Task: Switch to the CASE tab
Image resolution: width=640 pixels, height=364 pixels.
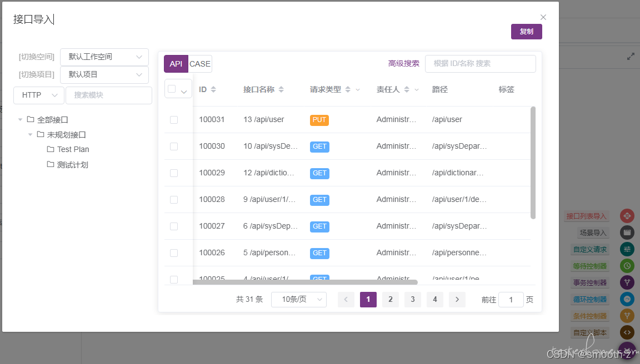Action: 200,64
